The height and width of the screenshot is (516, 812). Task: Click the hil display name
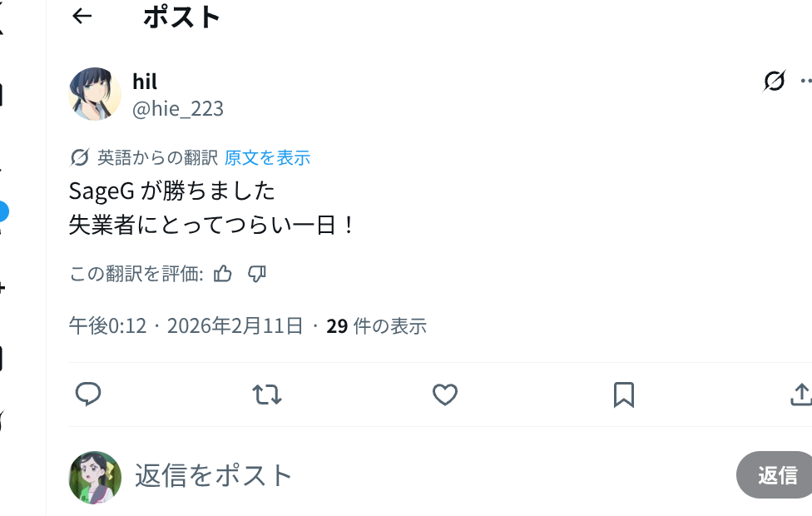click(x=145, y=82)
